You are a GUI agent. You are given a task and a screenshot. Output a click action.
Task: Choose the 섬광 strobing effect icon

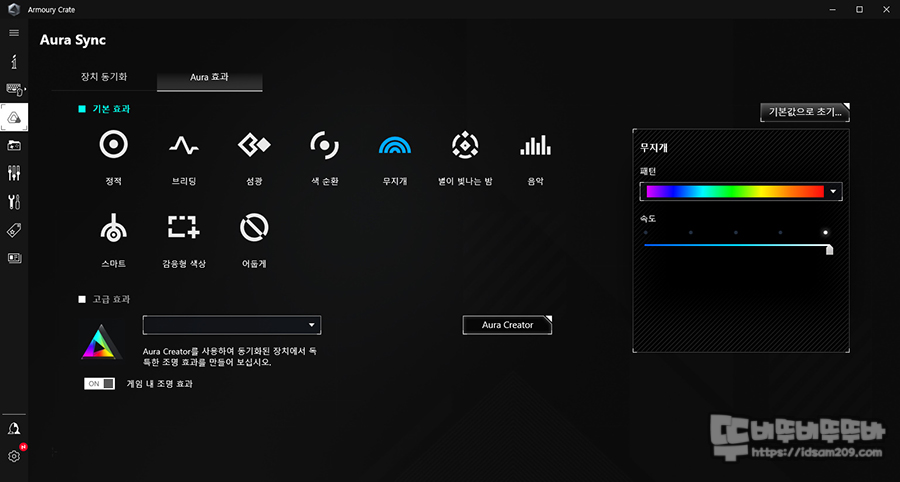(x=254, y=145)
